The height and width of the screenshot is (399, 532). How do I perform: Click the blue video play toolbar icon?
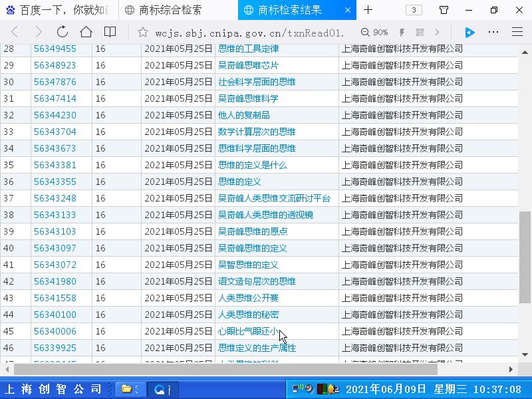[469, 33]
